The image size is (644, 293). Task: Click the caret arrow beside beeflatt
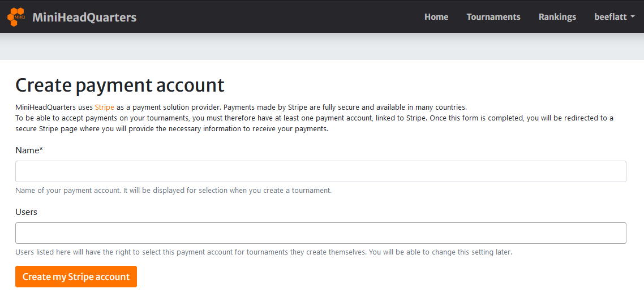coord(632,17)
